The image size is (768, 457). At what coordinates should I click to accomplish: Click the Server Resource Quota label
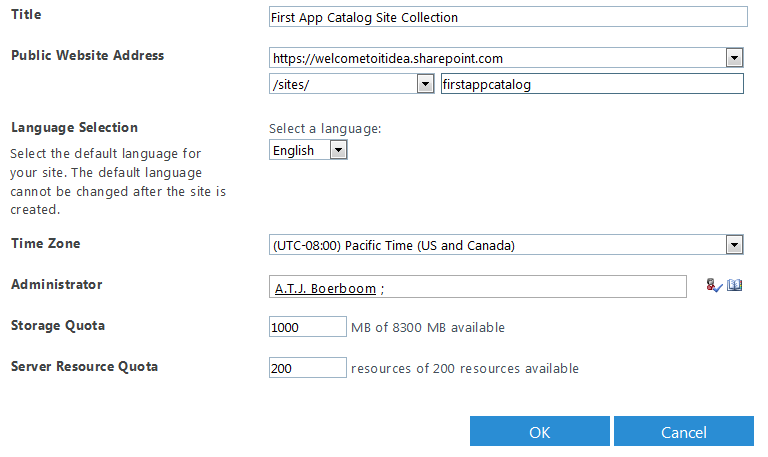(84, 366)
